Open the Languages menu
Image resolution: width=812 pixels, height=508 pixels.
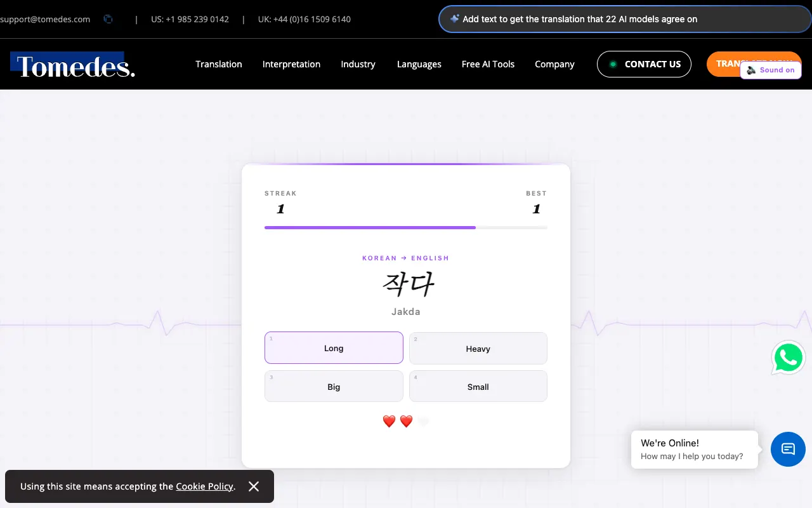(419, 64)
